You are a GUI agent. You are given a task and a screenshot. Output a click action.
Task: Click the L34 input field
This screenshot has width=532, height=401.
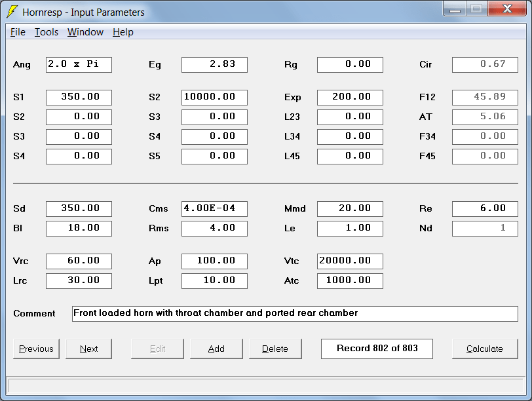tap(350, 137)
